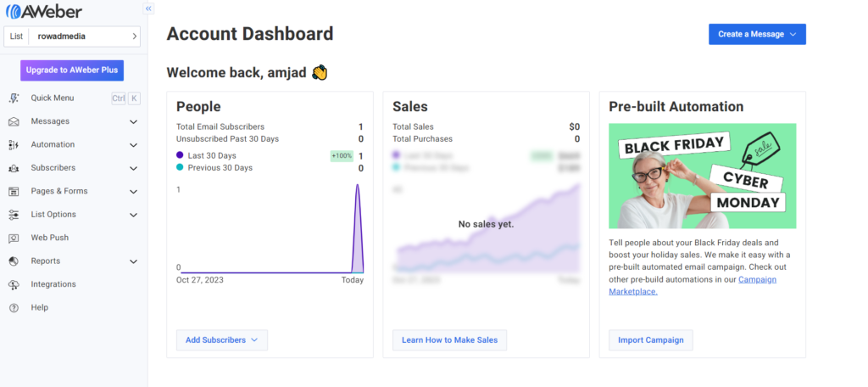Click the purple Last 30 Days dot
This screenshot has width=868, height=387.
click(180, 155)
